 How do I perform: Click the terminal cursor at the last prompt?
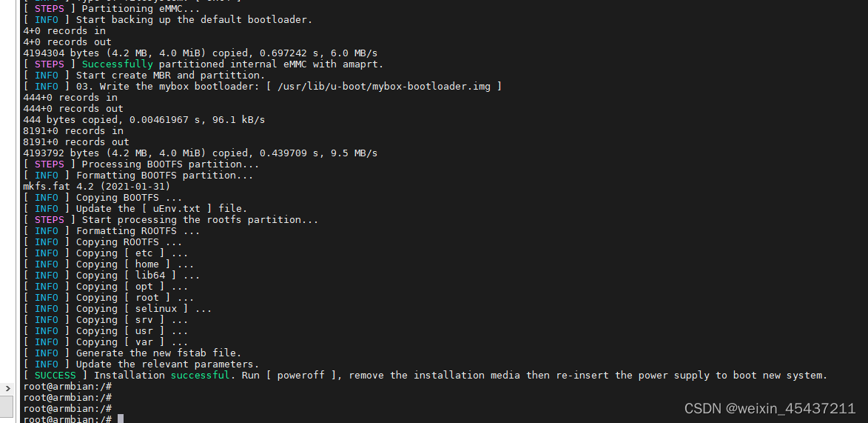pyautogui.click(x=121, y=419)
